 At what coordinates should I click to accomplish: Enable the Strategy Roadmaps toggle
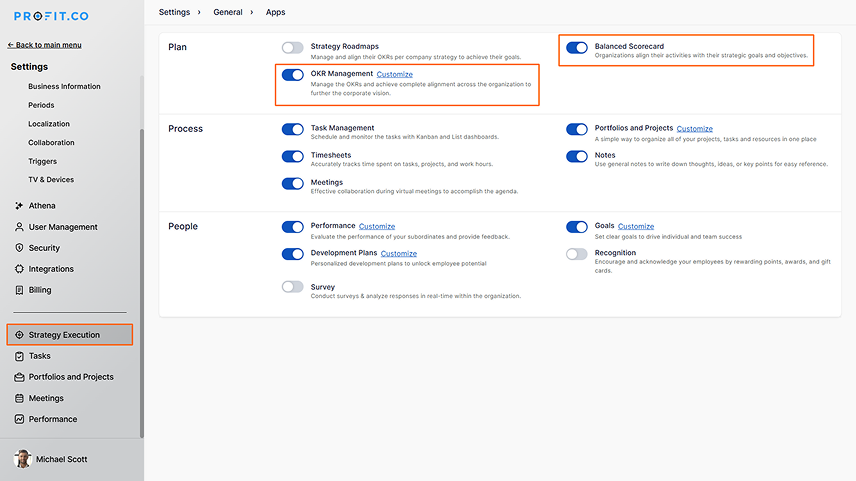293,47
